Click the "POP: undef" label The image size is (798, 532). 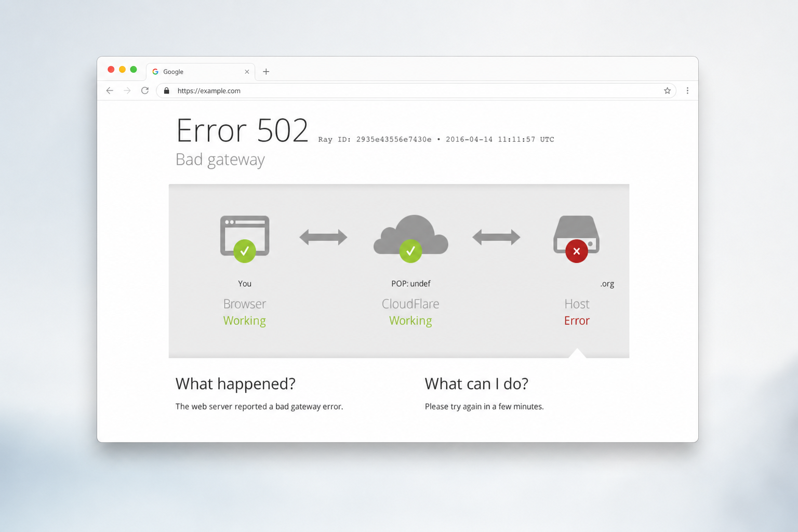click(x=411, y=284)
